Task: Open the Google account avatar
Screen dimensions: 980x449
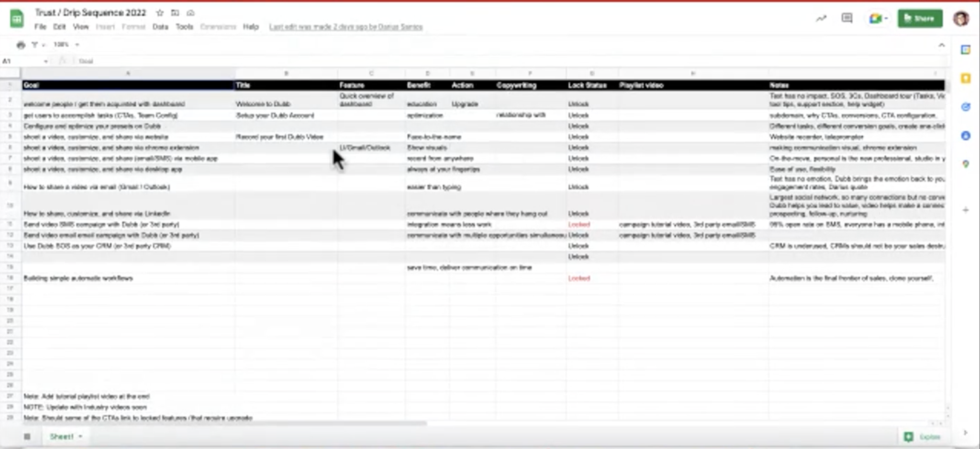Action: 961,19
